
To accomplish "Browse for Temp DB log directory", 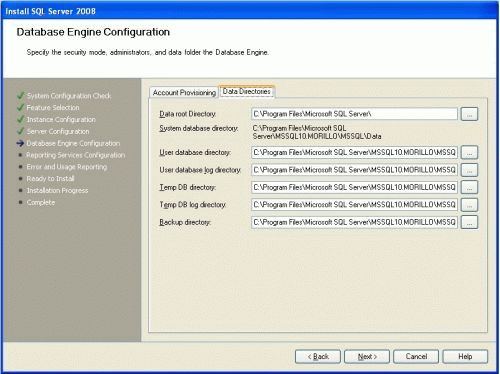I will [x=469, y=205].
